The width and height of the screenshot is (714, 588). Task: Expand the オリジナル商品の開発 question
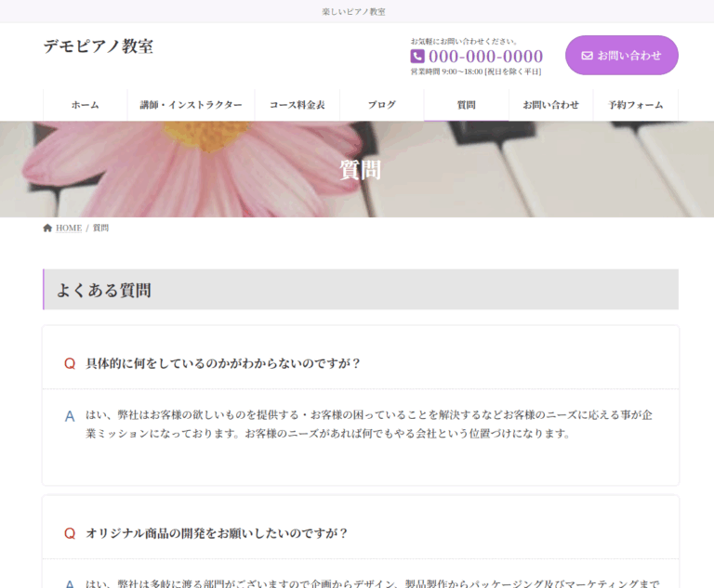pos(217,533)
